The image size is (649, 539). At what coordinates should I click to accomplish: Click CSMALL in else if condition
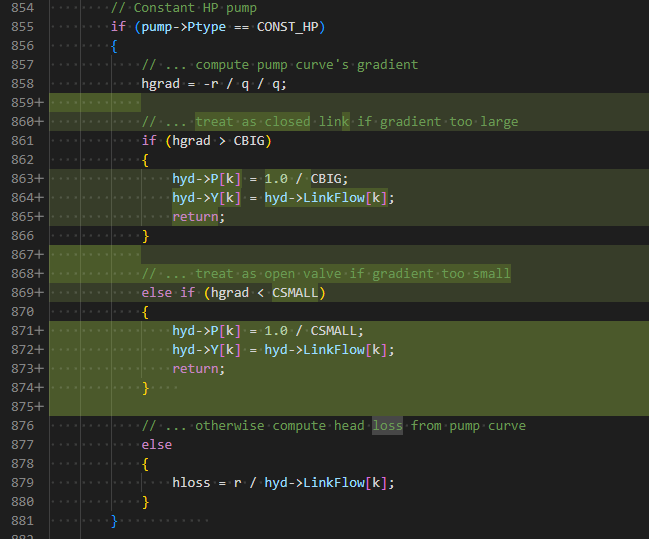(295, 293)
